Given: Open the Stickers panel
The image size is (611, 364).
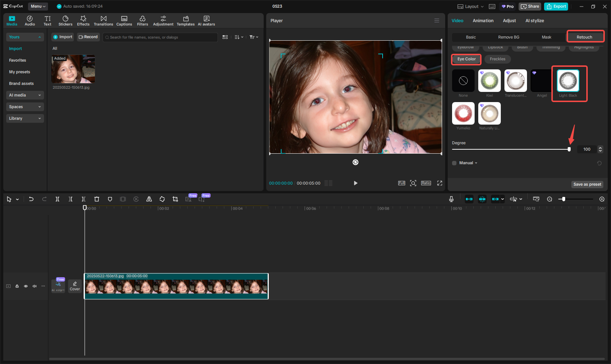Looking at the screenshot, I should click(x=65, y=21).
